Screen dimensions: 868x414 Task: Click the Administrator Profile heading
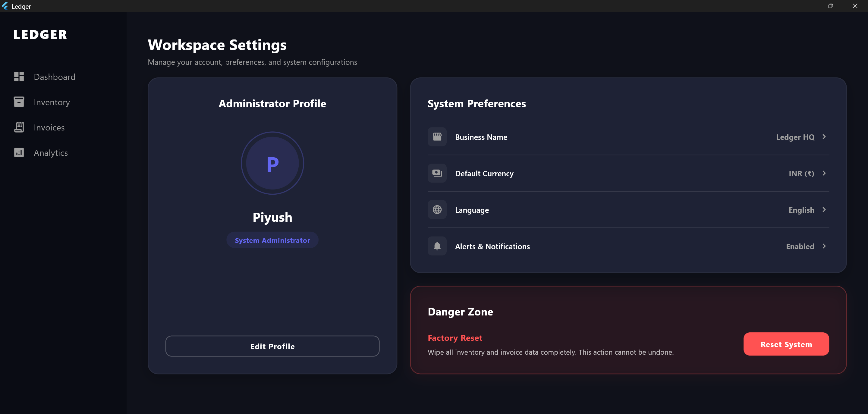click(272, 103)
